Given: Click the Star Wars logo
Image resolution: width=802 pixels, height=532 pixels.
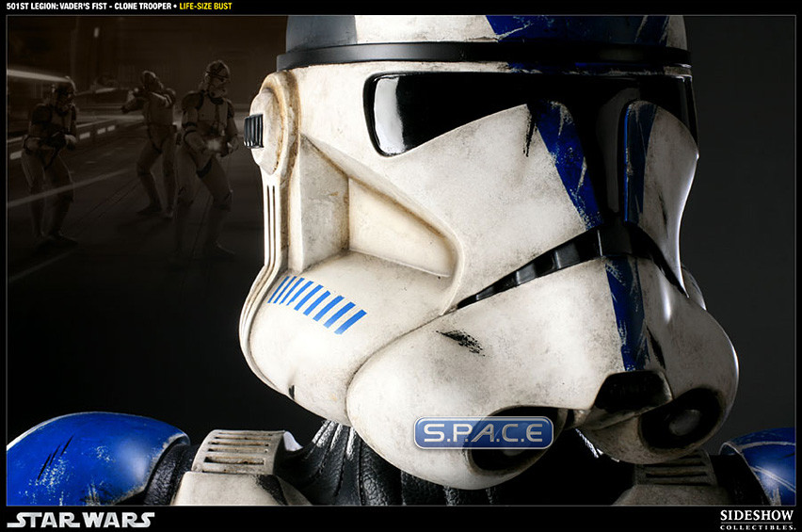Looking at the screenshot, I should 80,520.
